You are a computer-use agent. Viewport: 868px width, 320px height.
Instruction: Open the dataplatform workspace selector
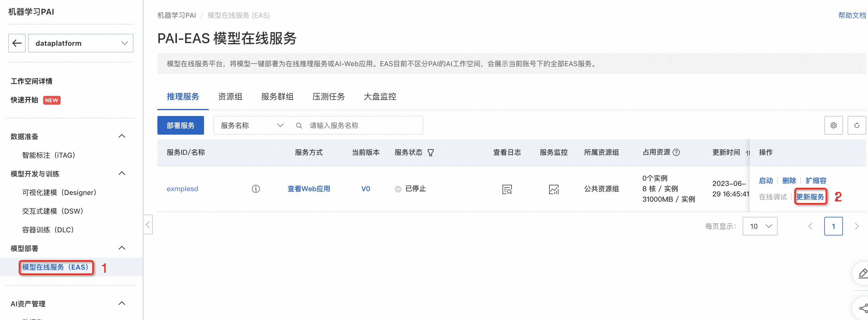click(x=80, y=43)
